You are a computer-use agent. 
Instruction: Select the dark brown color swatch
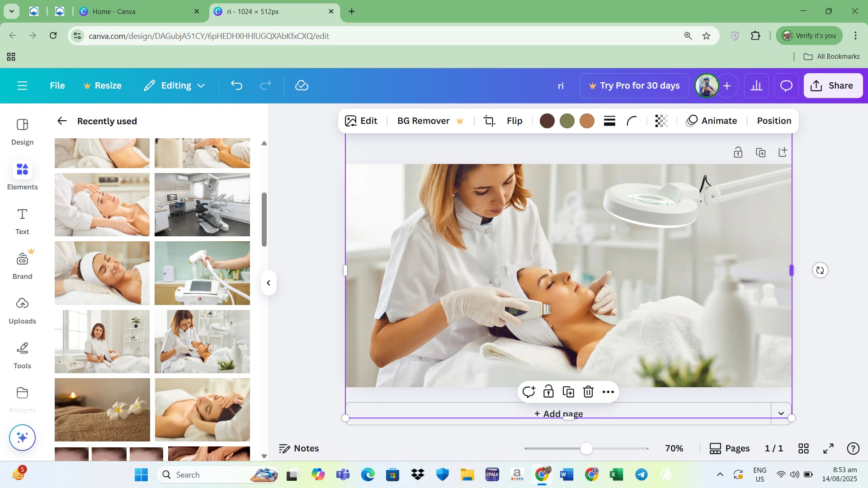[547, 121]
